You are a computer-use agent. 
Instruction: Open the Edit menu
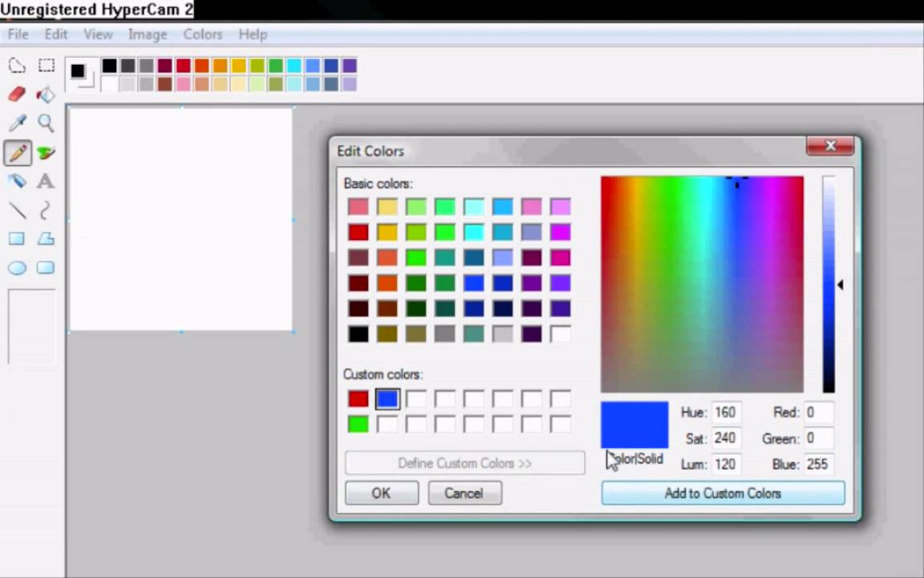coord(56,35)
